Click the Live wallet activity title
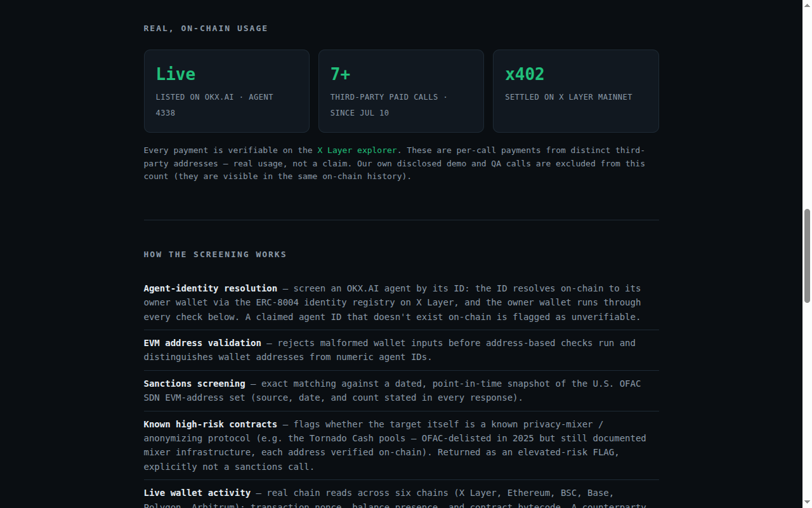The width and height of the screenshot is (812, 508). tap(197, 493)
